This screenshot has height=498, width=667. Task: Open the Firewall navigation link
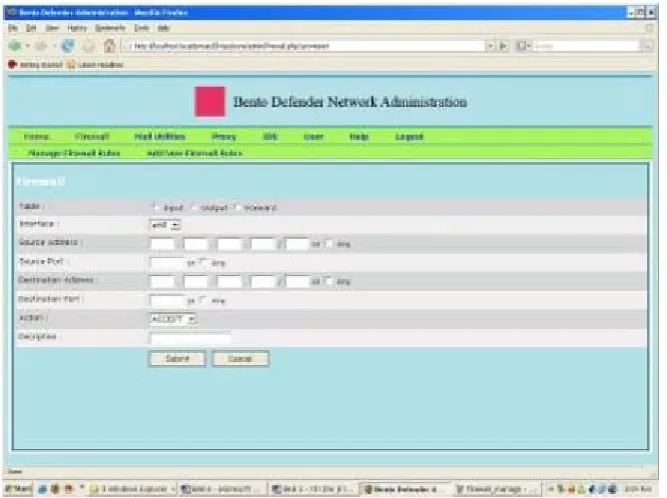pyautogui.click(x=92, y=137)
